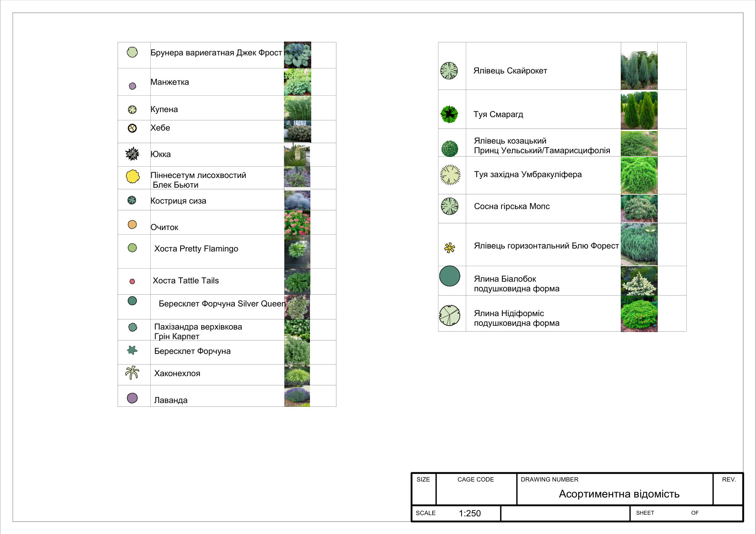
Task: Open the Манжетка plant photo
Action: click(297, 82)
